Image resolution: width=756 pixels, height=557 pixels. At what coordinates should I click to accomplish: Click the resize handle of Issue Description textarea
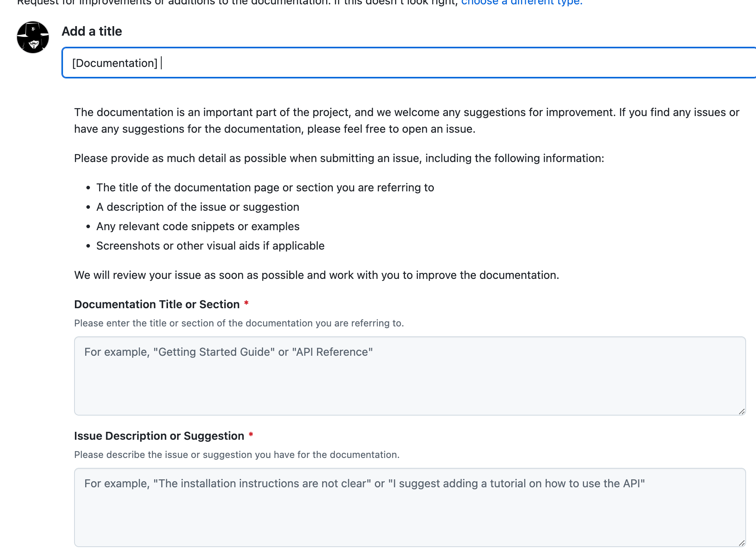coord(742,543)
